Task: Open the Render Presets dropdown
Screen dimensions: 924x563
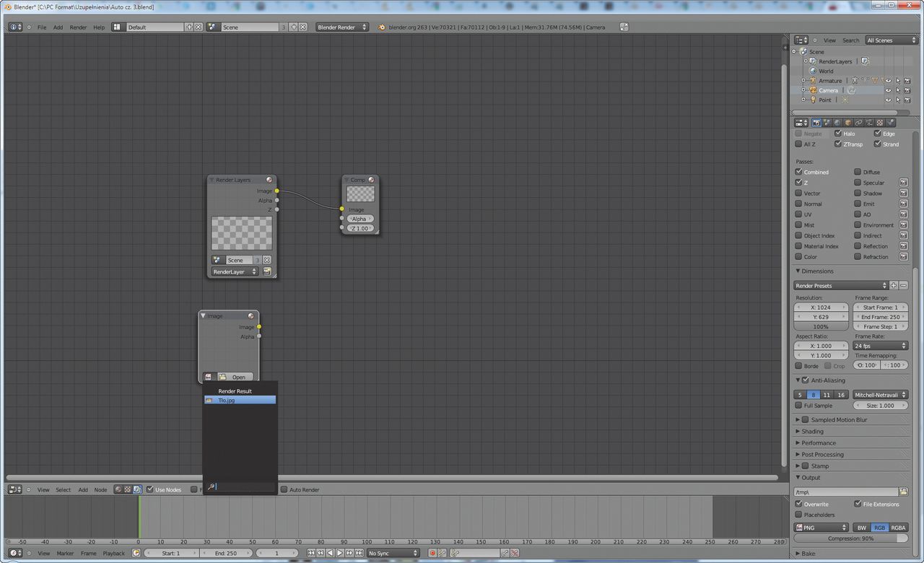Action: click(841, 286)
